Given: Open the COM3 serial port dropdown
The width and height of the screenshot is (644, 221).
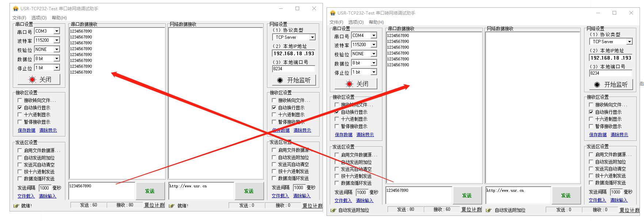Looking at the screenshot, I should tap(57, 31).
